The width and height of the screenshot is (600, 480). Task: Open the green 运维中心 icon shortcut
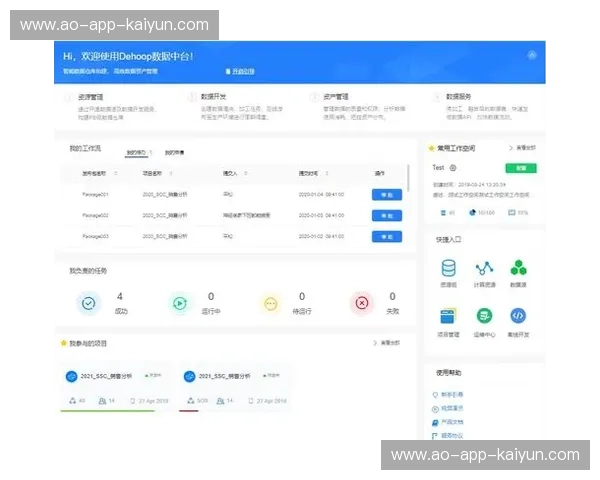(484, 315)
